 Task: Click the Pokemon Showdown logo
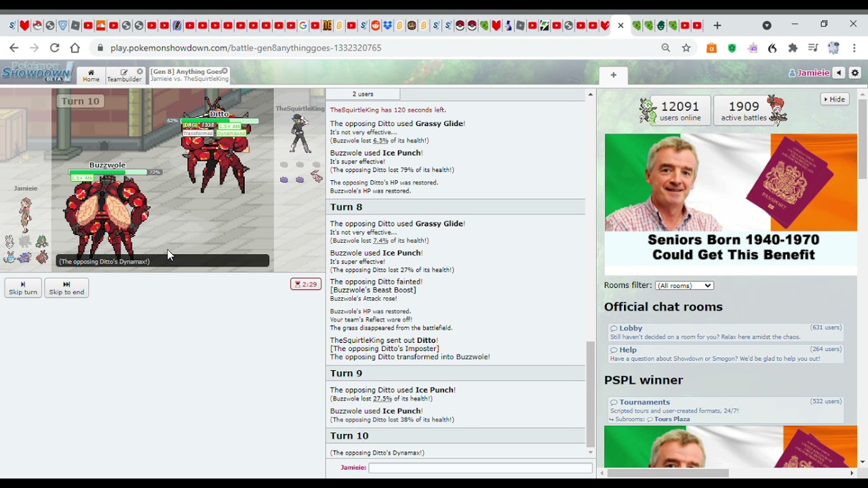37,73
